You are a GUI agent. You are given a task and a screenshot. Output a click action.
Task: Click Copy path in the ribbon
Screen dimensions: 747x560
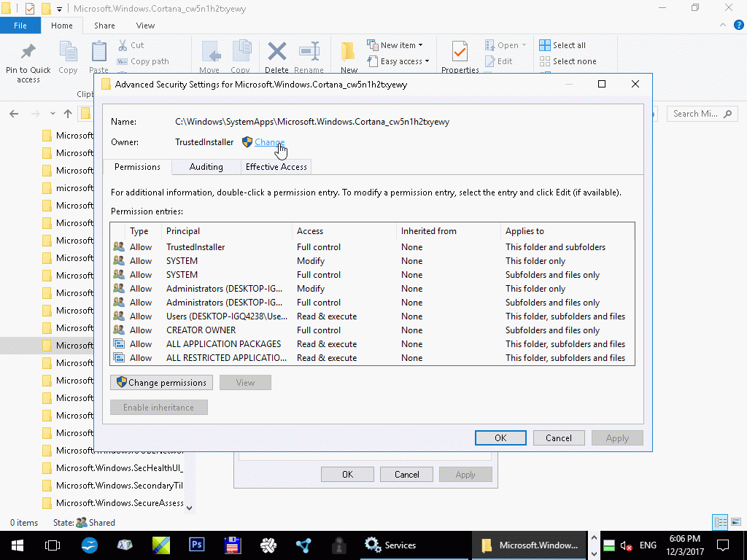click(x=143, y=61)
